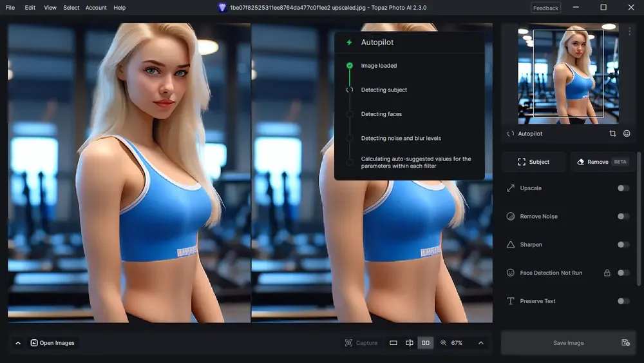644x363 pixels.
Task: Click the face smiley icon beside Autopilot
Action: coord(627,133)
